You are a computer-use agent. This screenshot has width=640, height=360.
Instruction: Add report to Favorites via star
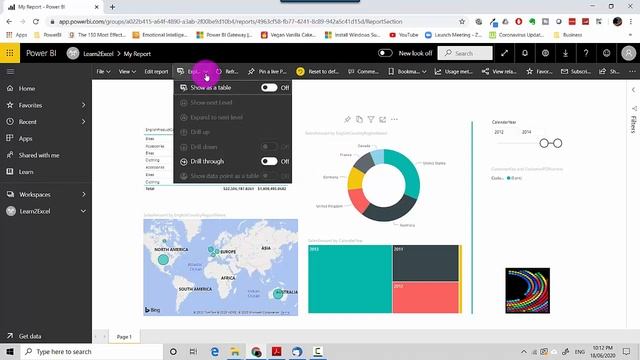(539, 71)
